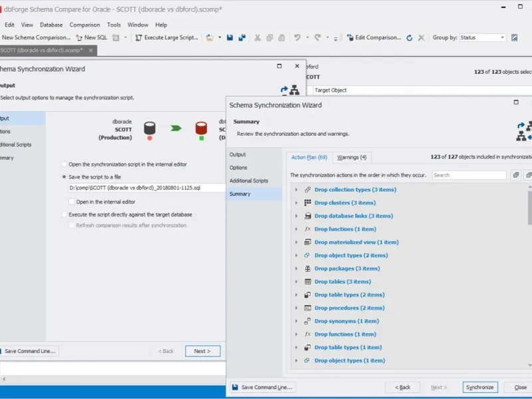The image size is (532, 399).
Task: Click the Refresh comparison icon
Action: (x=410, y=38)
